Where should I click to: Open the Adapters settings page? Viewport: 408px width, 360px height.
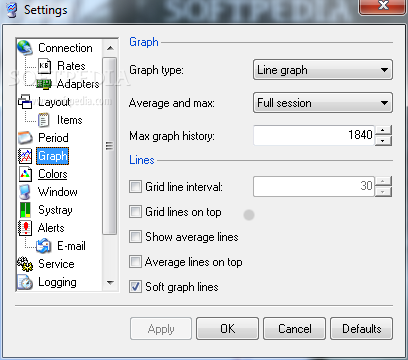click(78, 84)
